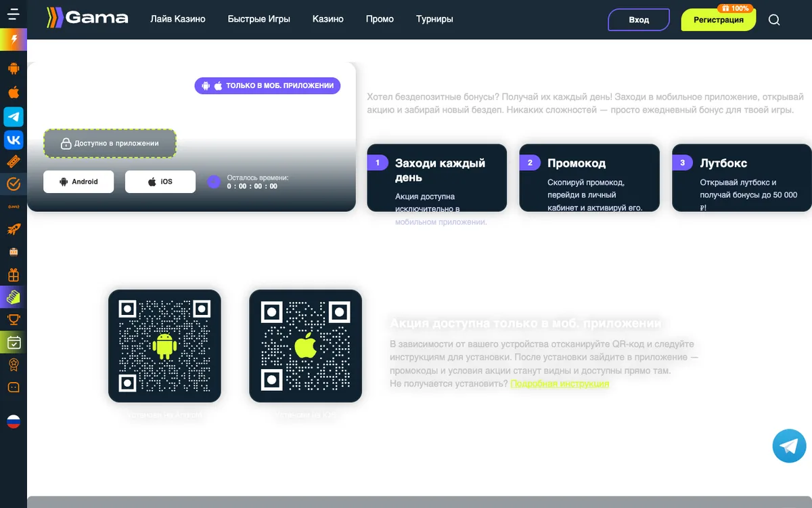Click the Регистрация button
This screenshot has width=812, height=508.
pyautogui.click(x=719, y=20)
